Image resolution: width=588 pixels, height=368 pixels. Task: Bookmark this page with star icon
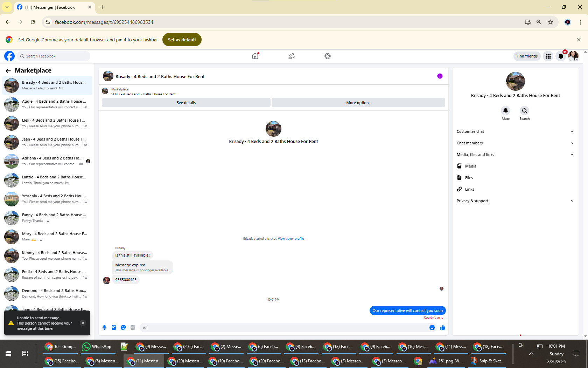click(550, 22)
